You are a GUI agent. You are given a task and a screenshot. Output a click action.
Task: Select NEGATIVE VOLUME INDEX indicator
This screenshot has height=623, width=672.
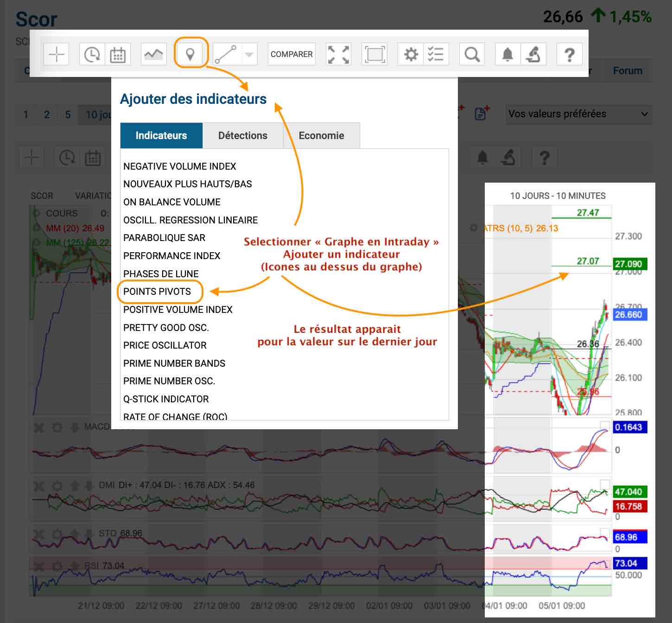click(179, 166)
